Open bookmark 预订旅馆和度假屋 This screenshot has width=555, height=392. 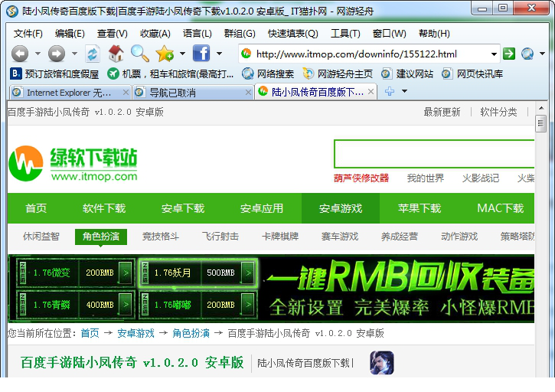[x=54, y=73]
